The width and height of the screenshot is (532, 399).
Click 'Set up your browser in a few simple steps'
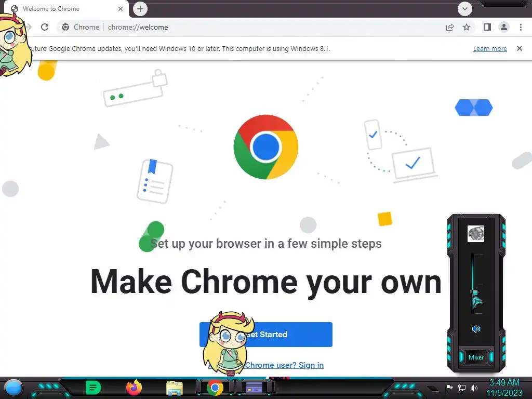[x=266, y=244]
